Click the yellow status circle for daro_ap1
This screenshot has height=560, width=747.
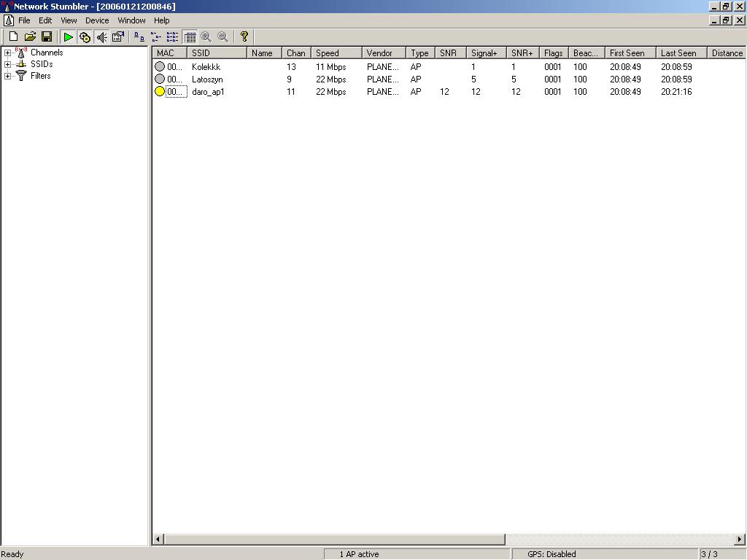point(160,91)
